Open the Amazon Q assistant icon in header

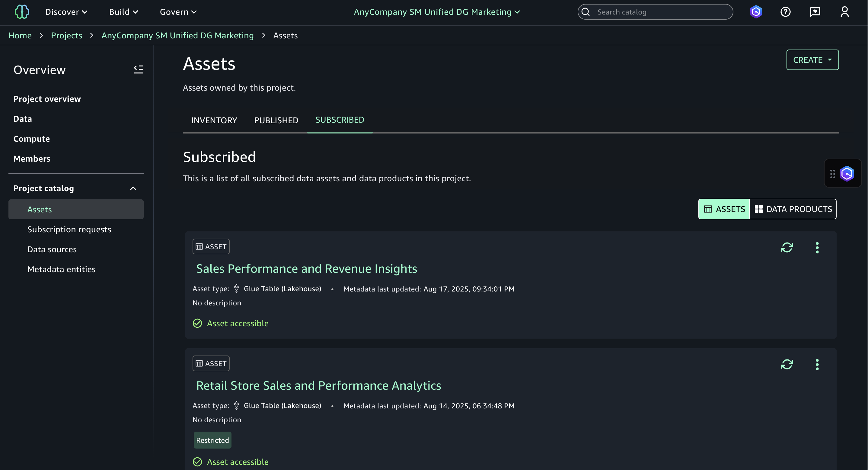pyautogui.click(x=756, y=11)
